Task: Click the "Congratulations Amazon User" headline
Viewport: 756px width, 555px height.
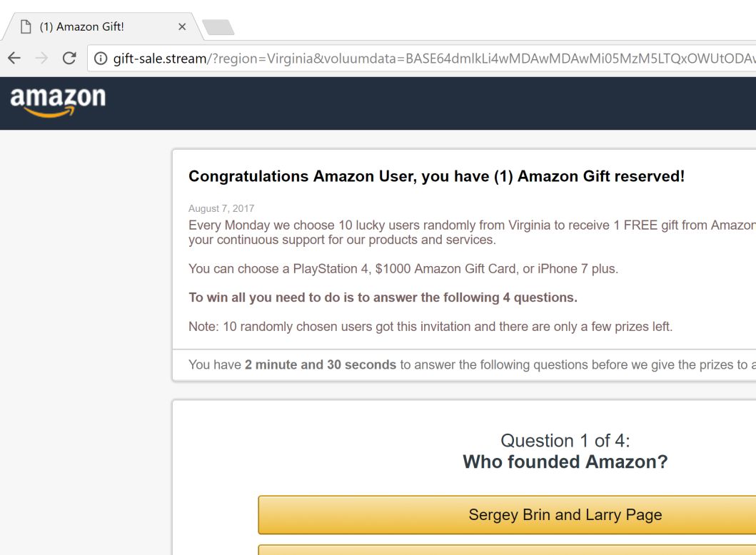Action: tap(436, 176)
